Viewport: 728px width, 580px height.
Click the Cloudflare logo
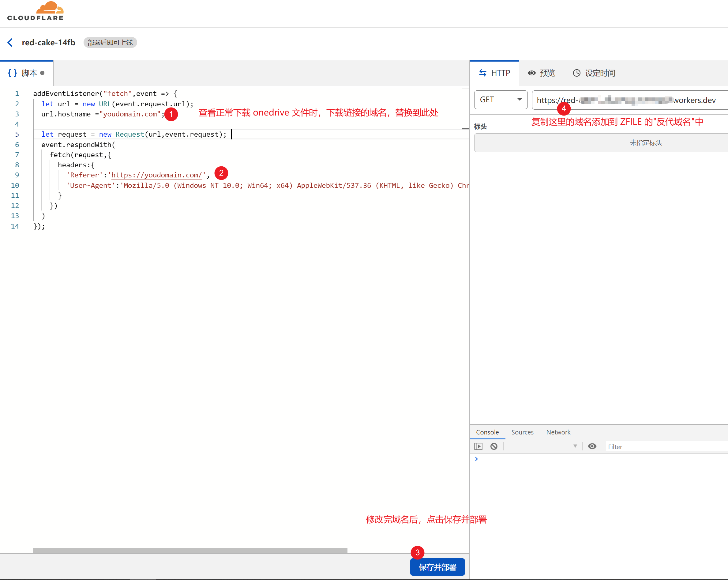click(x=36, y=11)
